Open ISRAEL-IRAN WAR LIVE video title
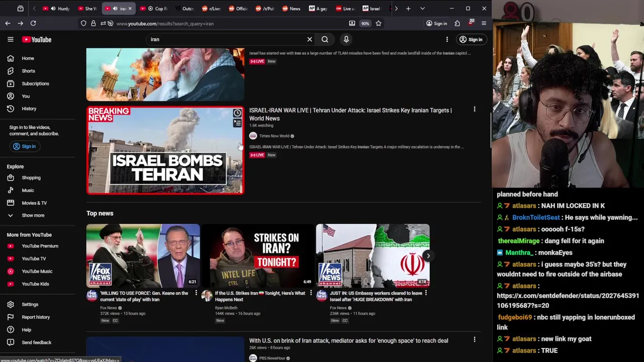The image size is (644, 362). click(350, 114)
